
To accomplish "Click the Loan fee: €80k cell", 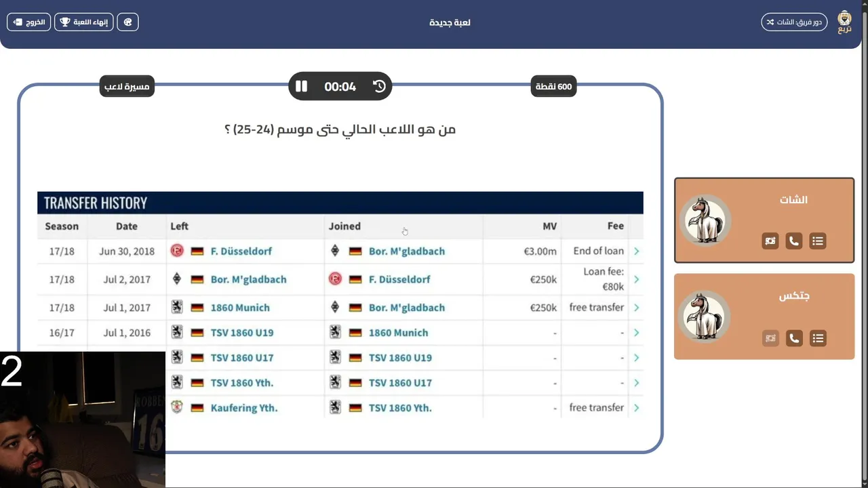I will [x=604, y=279].
